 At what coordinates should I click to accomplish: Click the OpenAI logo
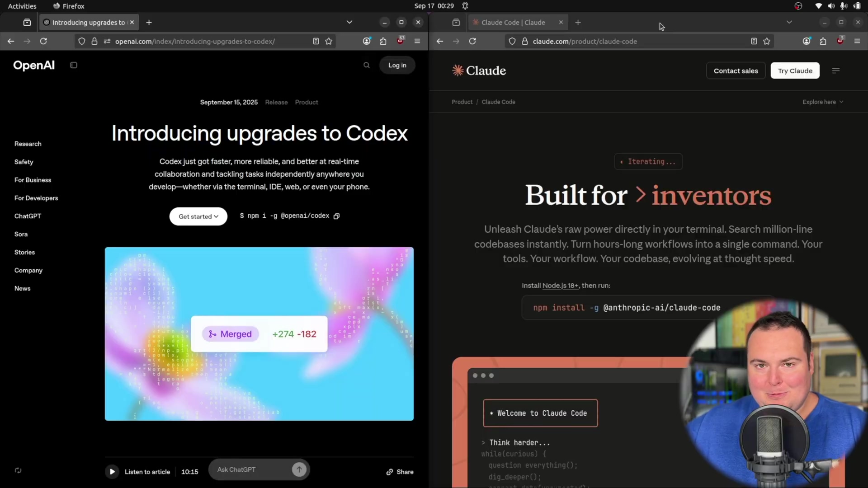(34, 65)
